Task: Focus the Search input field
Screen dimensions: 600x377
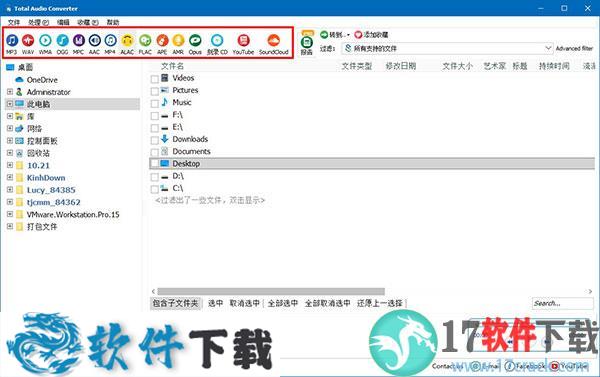Action: pyautogui.click(x=562, y=304)
